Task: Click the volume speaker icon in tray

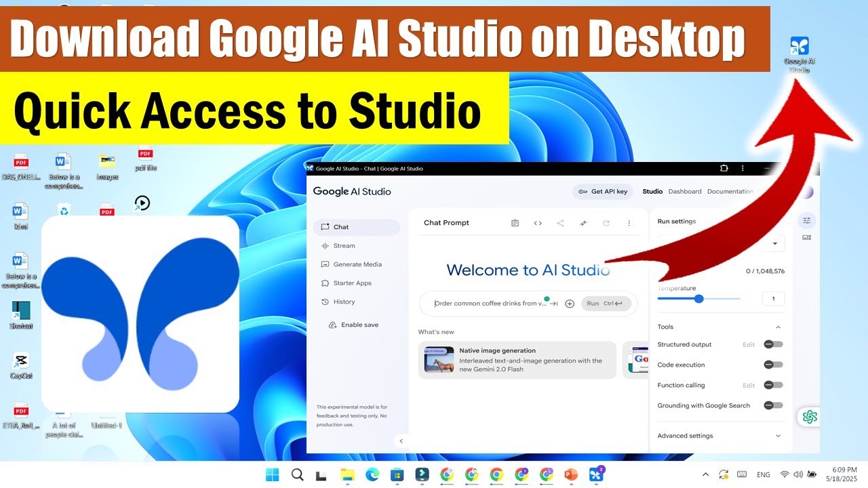Action: (797, 474)
